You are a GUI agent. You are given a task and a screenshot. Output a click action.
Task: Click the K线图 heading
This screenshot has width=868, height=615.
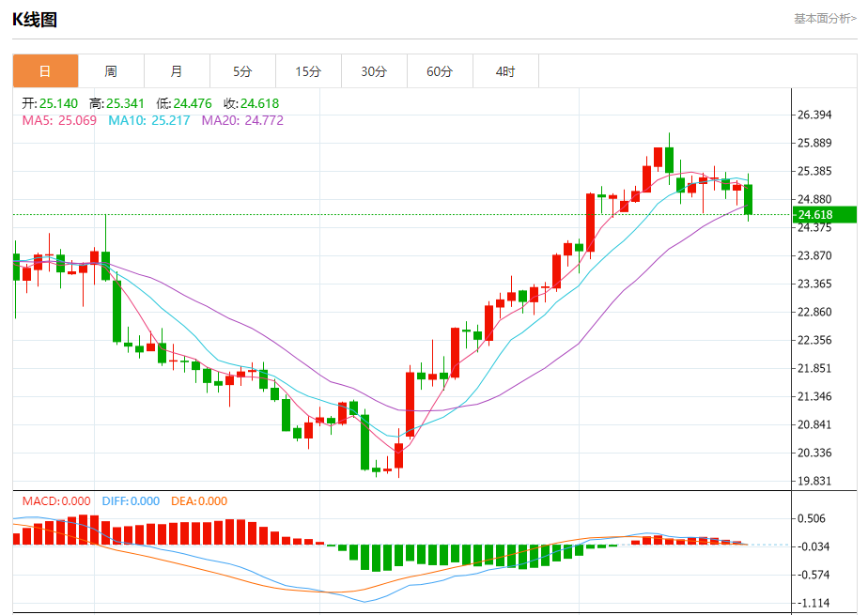[35, 20]
